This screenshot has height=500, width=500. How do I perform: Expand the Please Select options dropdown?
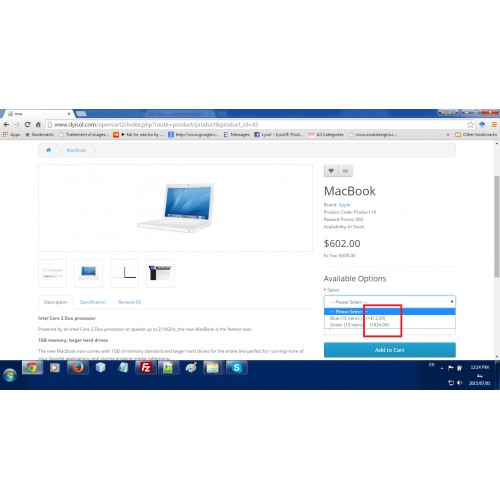[x=390, y=302]
